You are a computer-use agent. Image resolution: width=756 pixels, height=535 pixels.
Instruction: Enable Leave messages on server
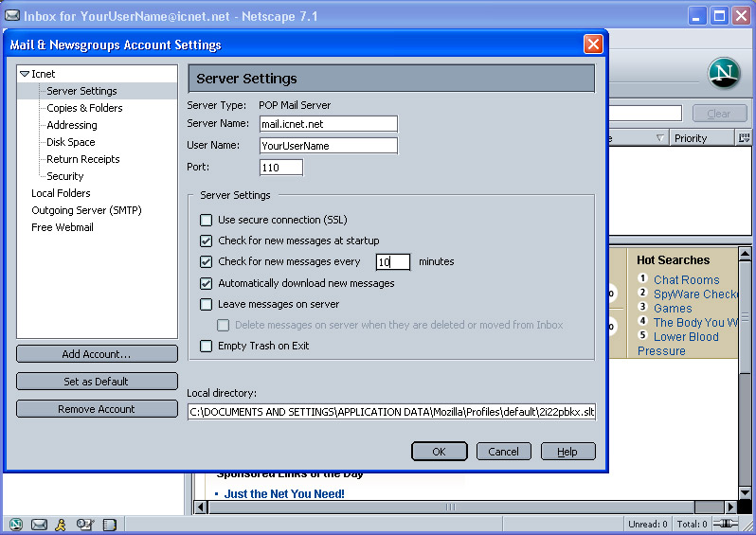(206, 304)
